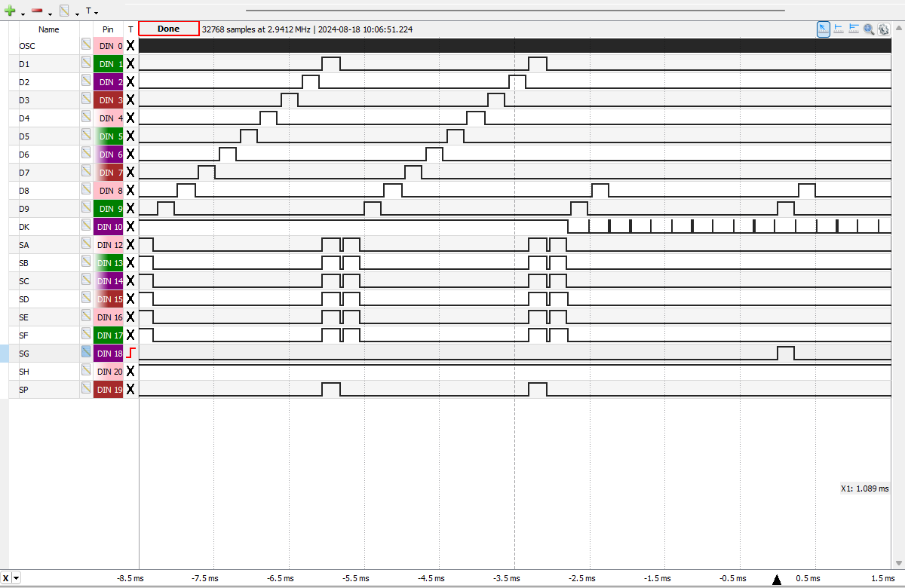Image resolution: width=905 pixels, height=588 pixels.
Task: Click the multi-marker cursor mode icon
Action: coord(854,29)
